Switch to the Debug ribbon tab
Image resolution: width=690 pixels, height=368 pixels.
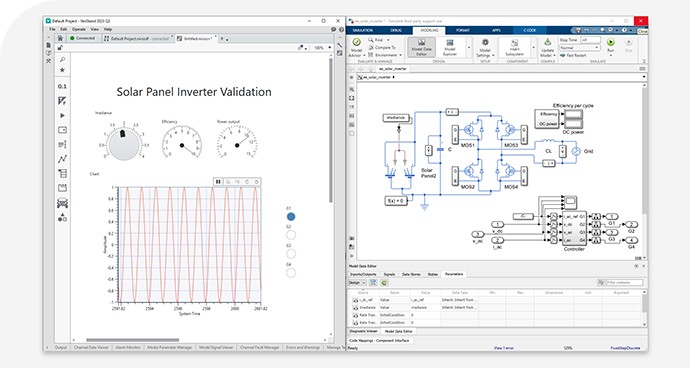396,30
